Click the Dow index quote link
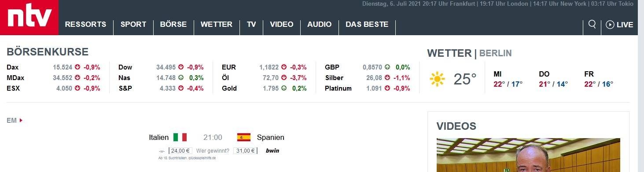The width and height of the screenshot is (644, 172). (x=125, y=67)
